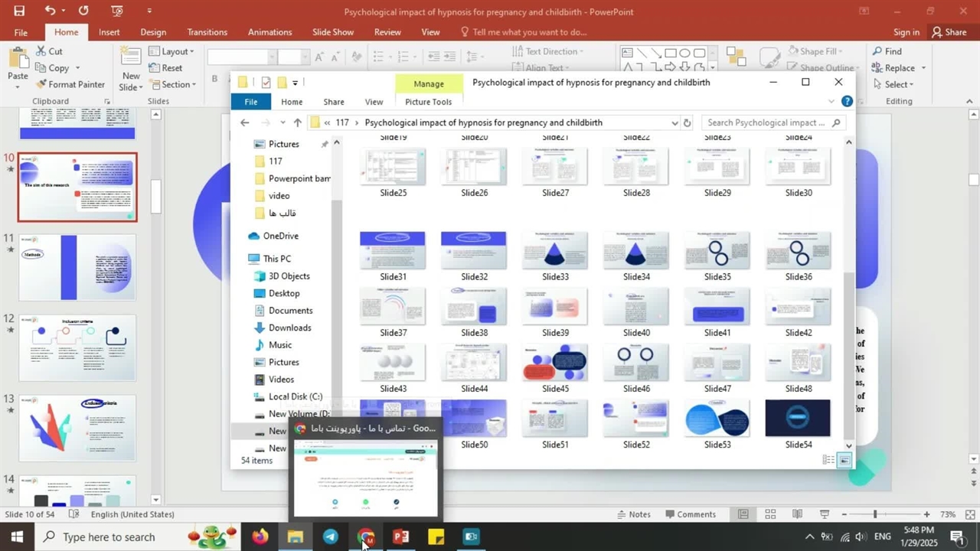The width and height of the screenshot is (980, 551).
Task: Select Downloads in the navigation pane
Action: [289, 328]
